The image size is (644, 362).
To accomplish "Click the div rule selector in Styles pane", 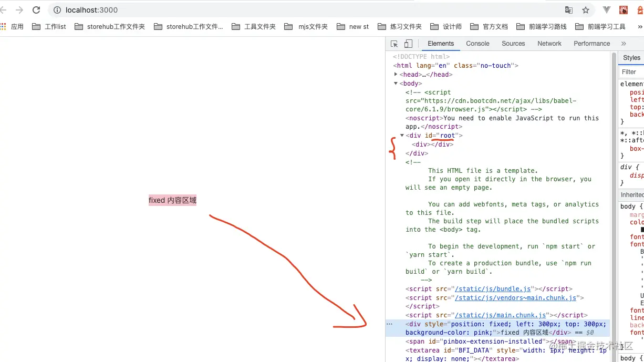I will coord(629,167).
